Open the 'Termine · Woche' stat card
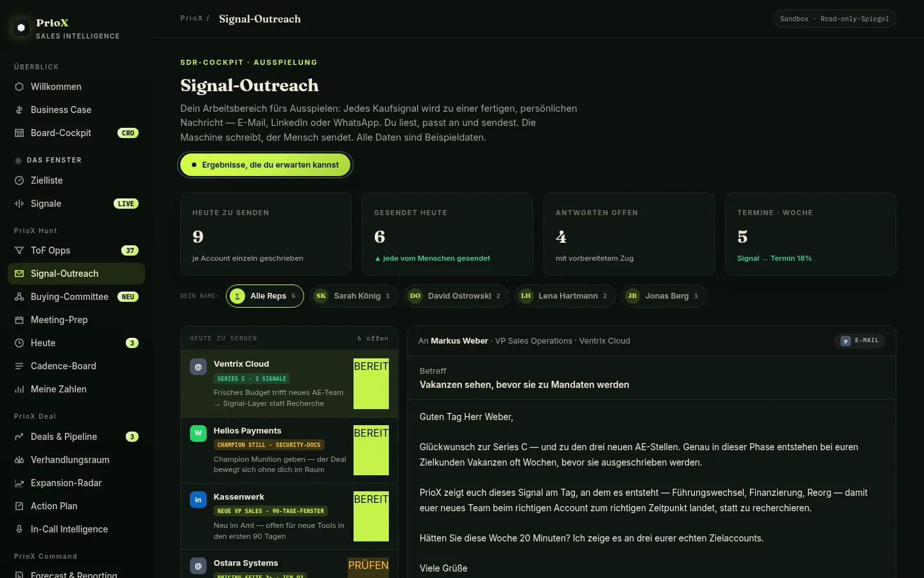The image size is (924, 578). tap(810, 234)
